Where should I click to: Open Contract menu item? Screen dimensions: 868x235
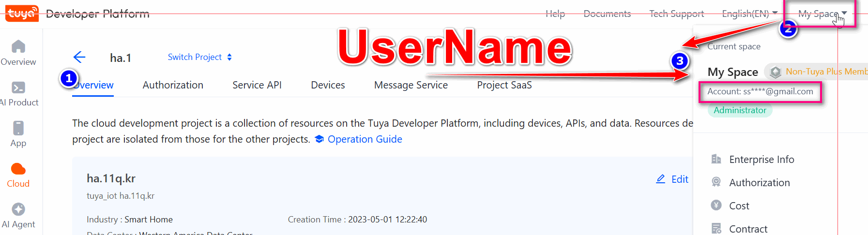point(748,229)
